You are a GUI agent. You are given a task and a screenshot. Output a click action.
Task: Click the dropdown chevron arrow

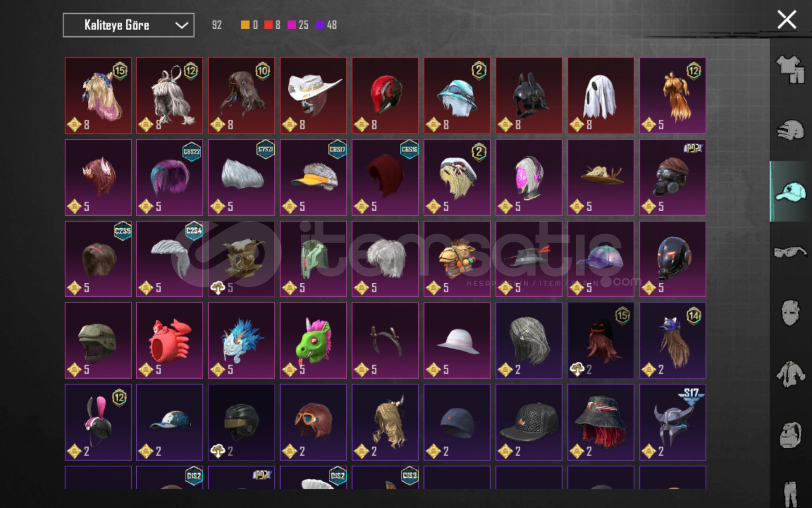coord(181,25)
